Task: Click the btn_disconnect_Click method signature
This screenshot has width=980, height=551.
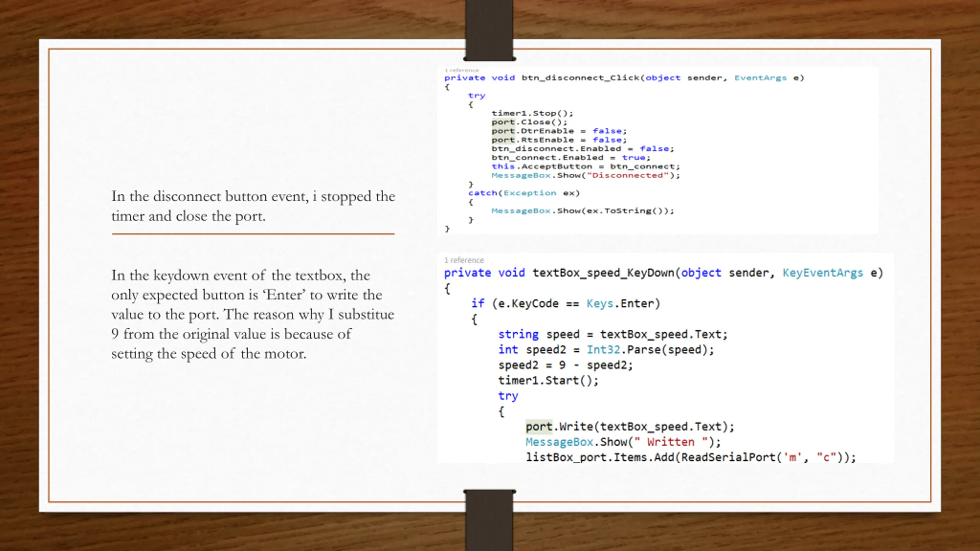Action: coord(624,78)
